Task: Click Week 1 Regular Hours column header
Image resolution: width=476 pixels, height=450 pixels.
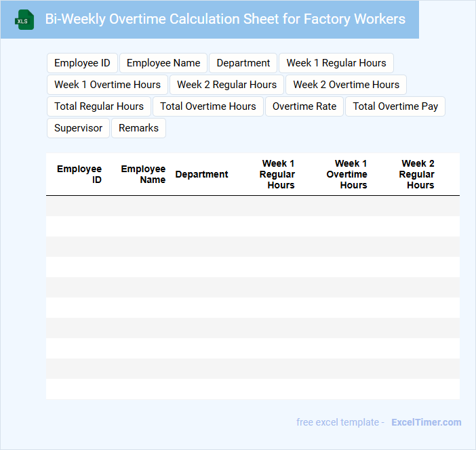Action: point(277,174)
